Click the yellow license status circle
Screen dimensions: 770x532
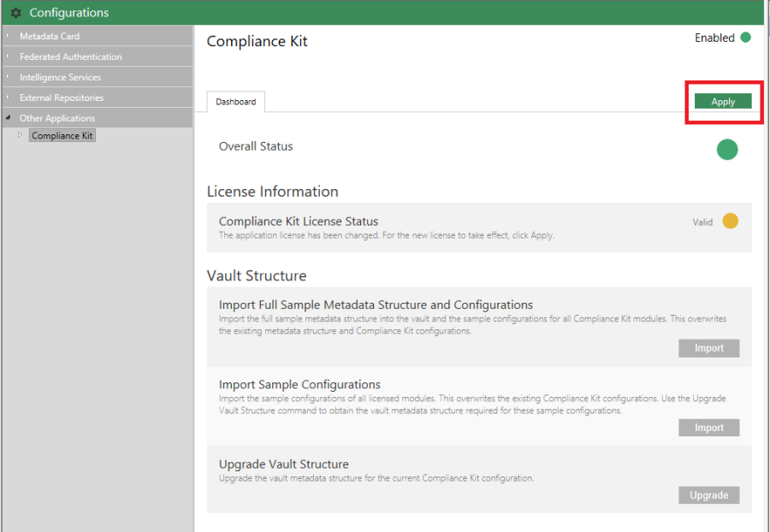click(731, 221)
